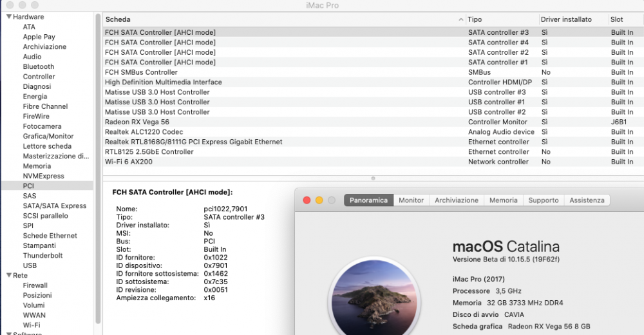Select RTL8125 2.5GbE Controller row

tap(373, 151)
